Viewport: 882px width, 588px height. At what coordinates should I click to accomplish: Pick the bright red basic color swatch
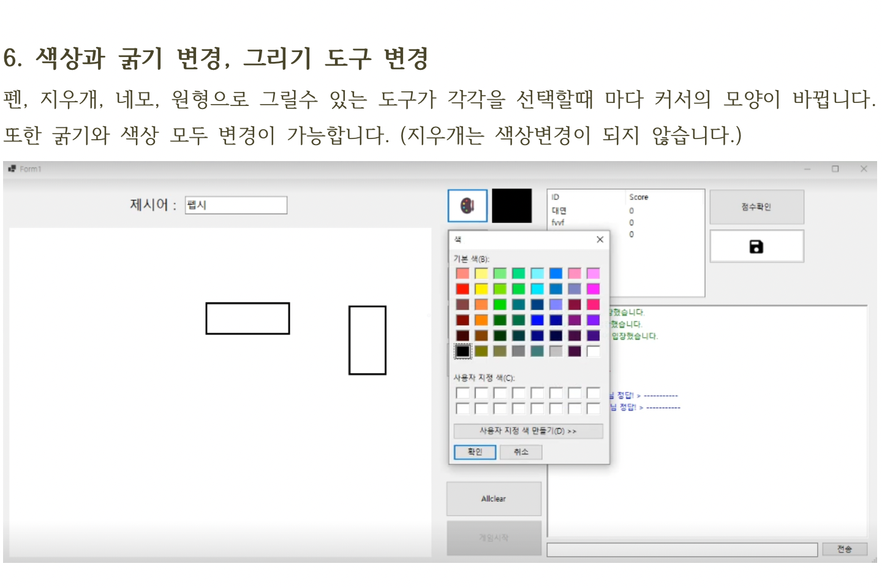coord(464,288)
